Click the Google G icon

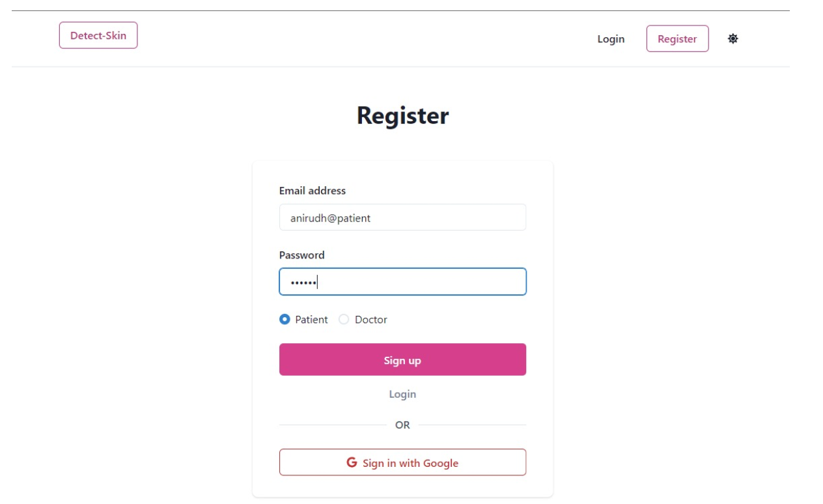pyautogui.click(x=351, y=462)
